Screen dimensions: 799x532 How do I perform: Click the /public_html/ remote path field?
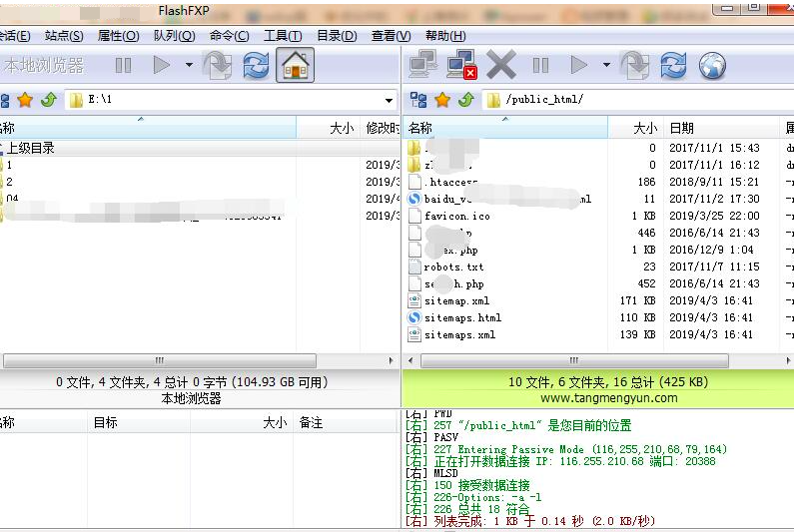639,100
